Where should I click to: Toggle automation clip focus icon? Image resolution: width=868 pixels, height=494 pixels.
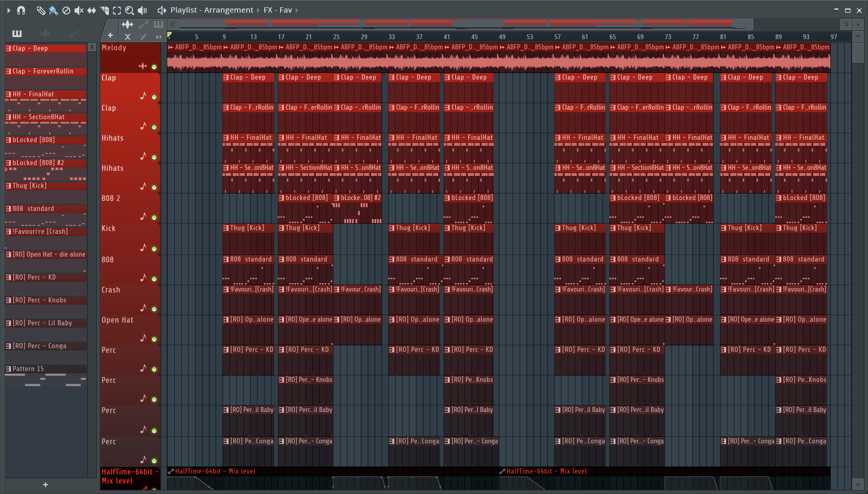tap(143, 24)
